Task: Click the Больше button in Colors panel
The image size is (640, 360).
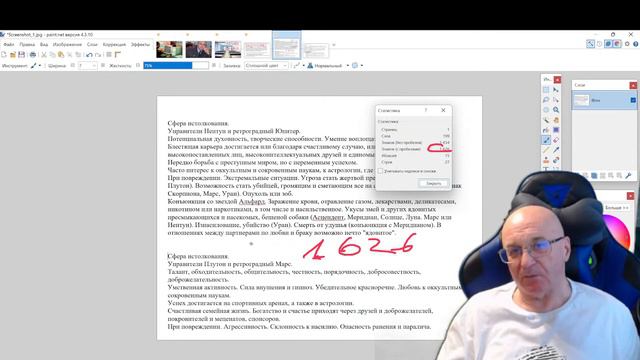Action: [617, 208]
